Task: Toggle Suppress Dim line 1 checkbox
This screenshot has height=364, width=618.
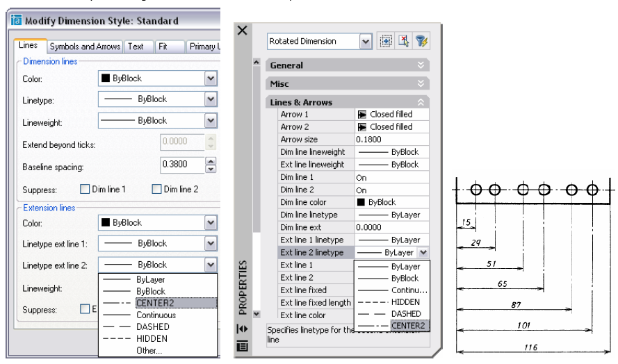Action: 85,189
